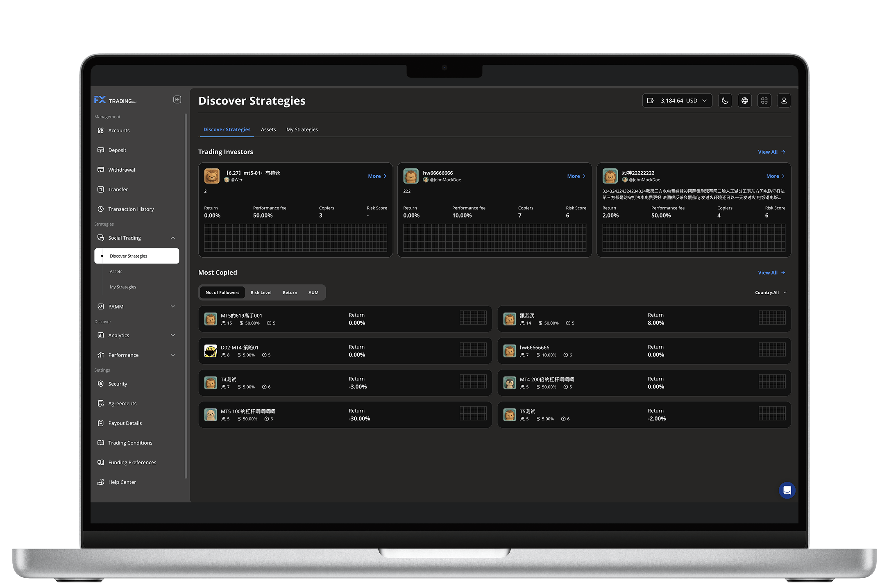Open the apps grid icon
Viewport: 889px width, 588px height.
coord(764,100)
